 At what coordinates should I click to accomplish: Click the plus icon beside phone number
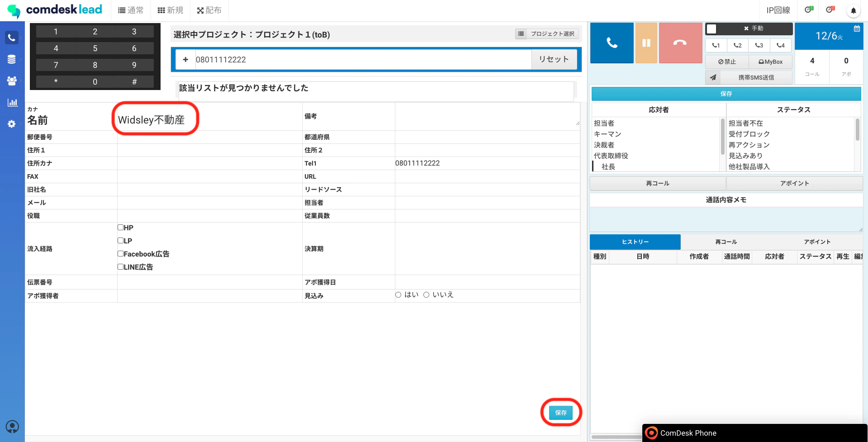click(x=185, y=60)
